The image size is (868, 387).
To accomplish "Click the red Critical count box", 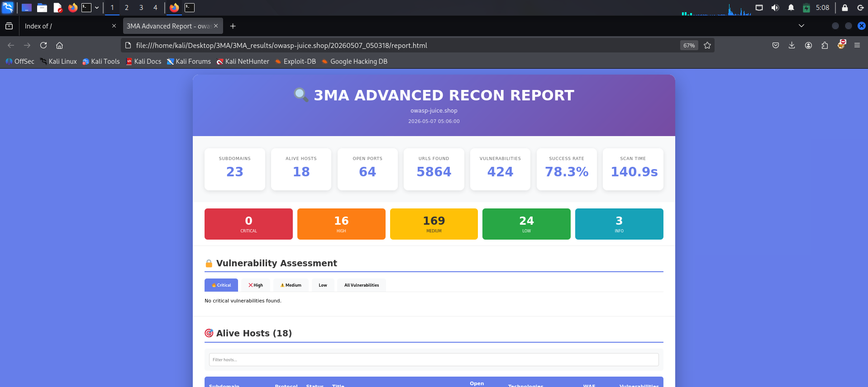I will 248,224.
